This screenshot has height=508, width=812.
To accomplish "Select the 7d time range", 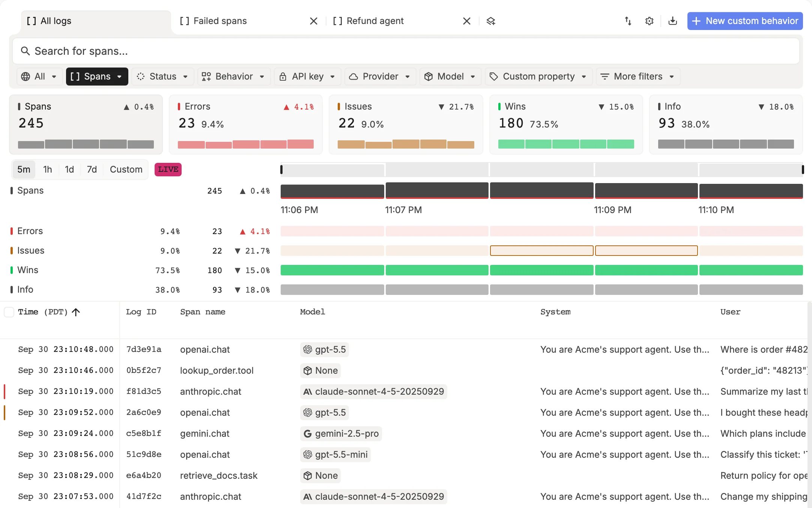I will coord(92,169).
